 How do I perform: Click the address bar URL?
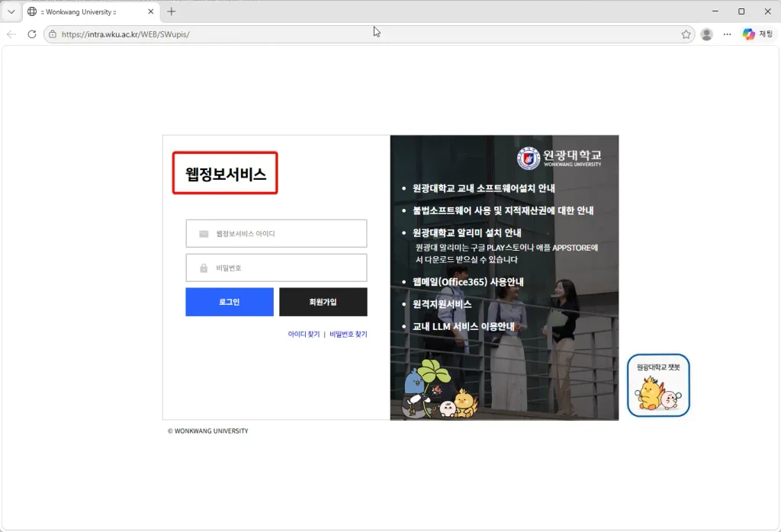(x=126, y=34)
